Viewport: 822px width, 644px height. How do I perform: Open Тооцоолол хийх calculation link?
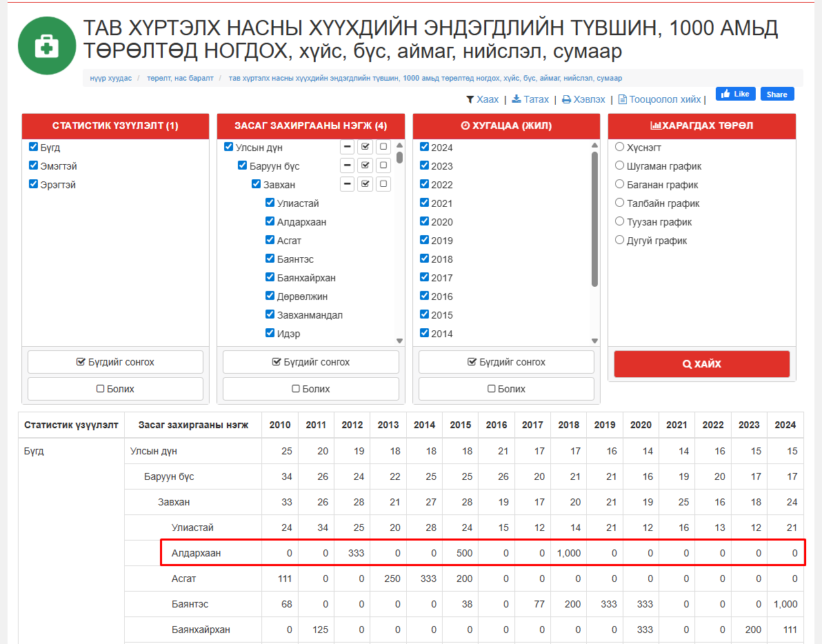659,99
